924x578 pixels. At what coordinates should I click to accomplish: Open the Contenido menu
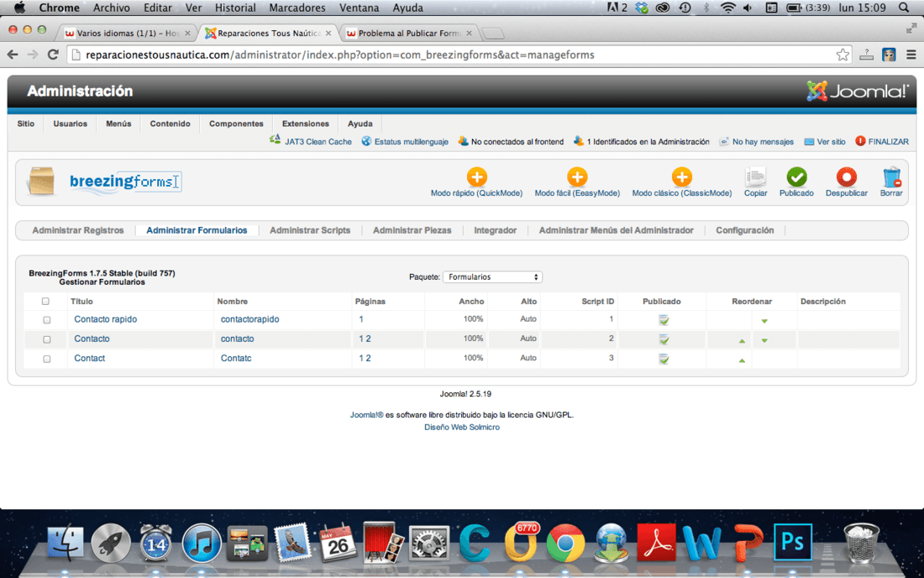click(170, 123)
